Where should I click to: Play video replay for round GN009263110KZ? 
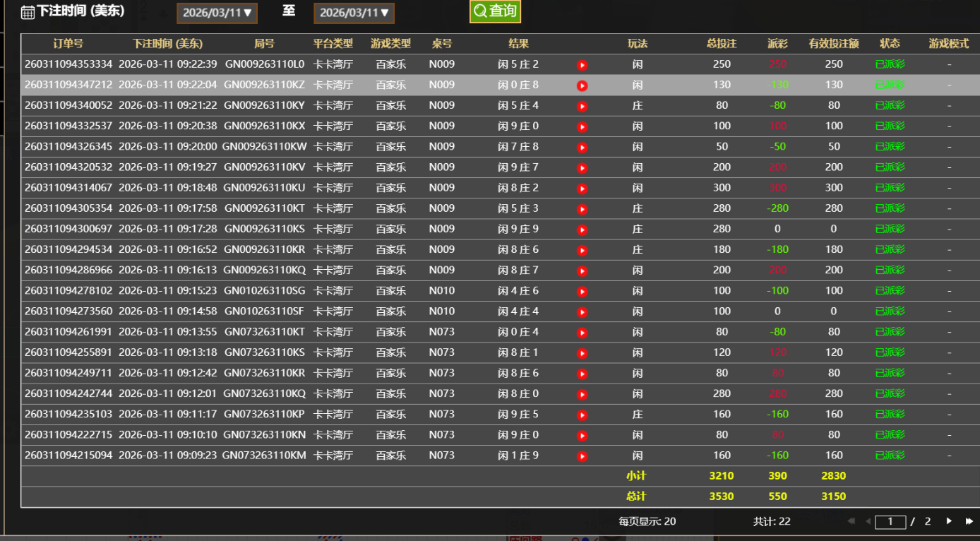coord(582,85)
